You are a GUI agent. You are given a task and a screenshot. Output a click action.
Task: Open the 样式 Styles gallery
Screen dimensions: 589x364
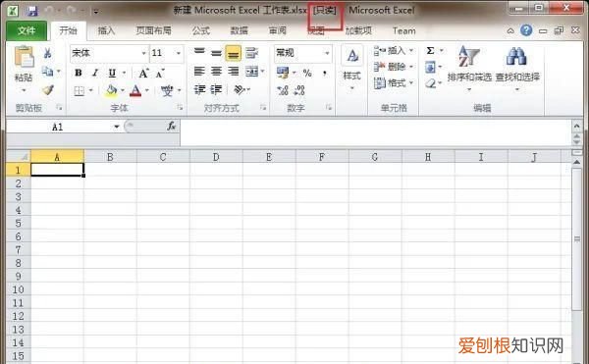click(x=352, y=67)
